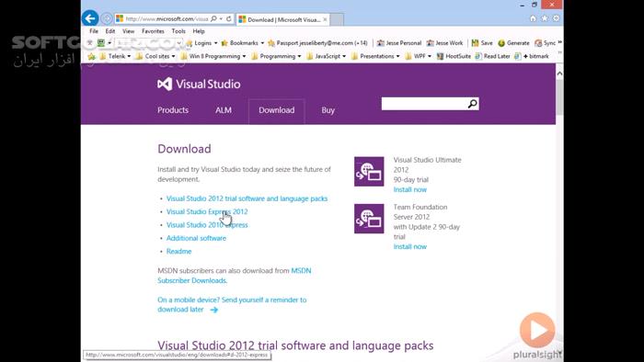Viewport: 644px width, 362px height.
Task: Click the Pluralsight play button
Action: (x=537, y=330)
